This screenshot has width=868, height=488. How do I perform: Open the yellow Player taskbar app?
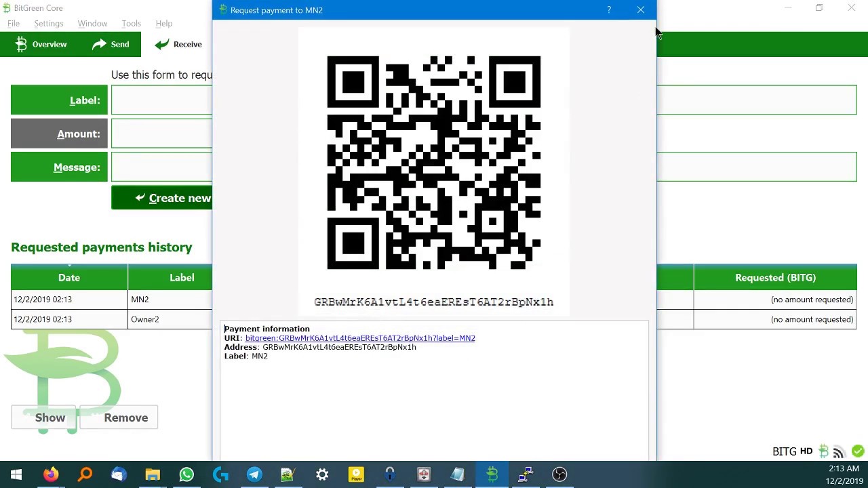click(356, 474)
